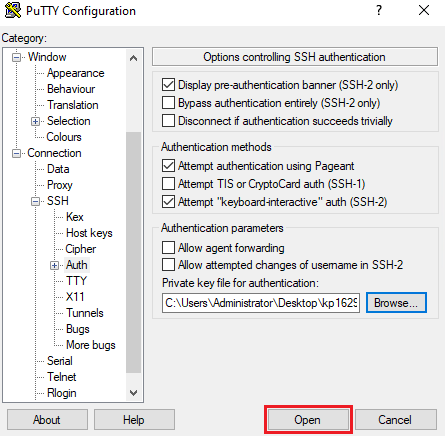Enable Allow agent forwarding
445x436 pixels.
click(168, 248)
